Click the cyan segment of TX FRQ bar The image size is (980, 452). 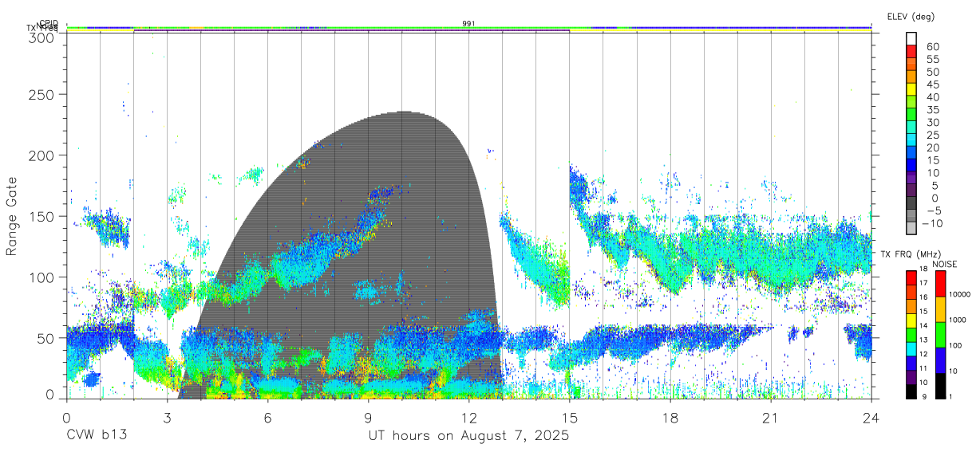tap(911, 348)
